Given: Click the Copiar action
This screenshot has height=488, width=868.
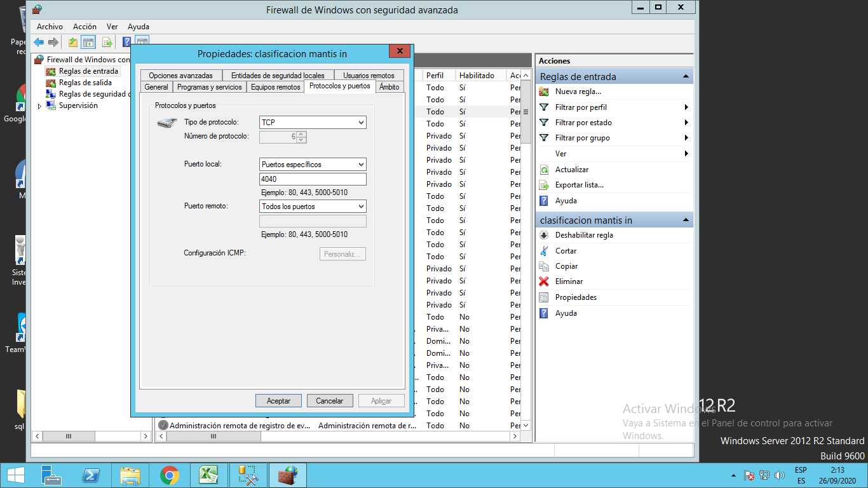Looking at the screenshot, I should (566, 266).
